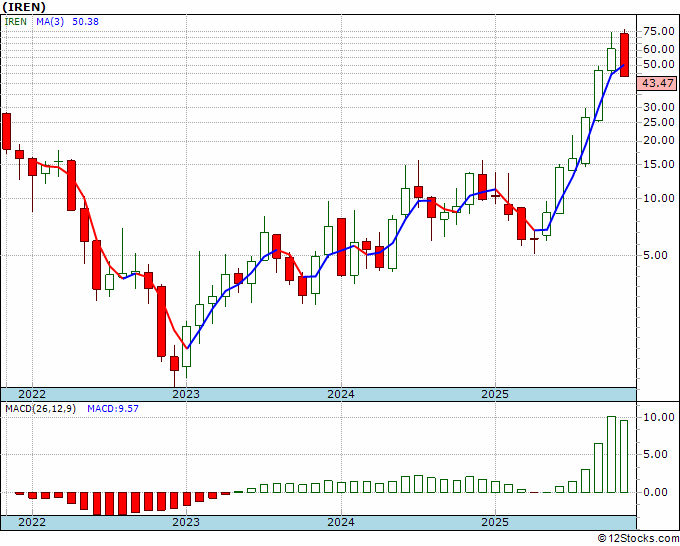Click the 2023 label on price chart timeline
This screenshot has width=680, height=546.
coord(186,394)
